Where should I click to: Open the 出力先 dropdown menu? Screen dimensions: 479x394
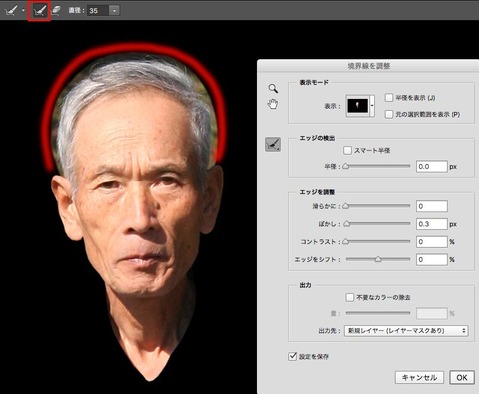click(406, 331)
